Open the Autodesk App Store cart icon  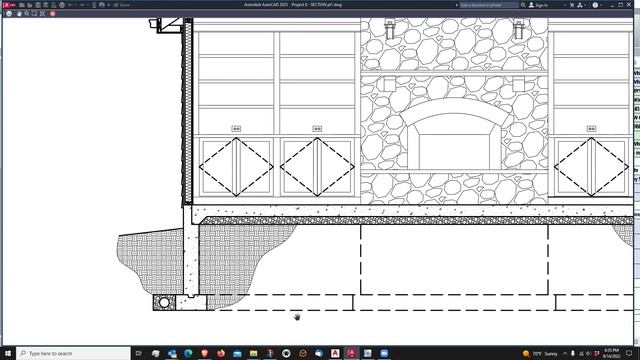coord(572,5)
